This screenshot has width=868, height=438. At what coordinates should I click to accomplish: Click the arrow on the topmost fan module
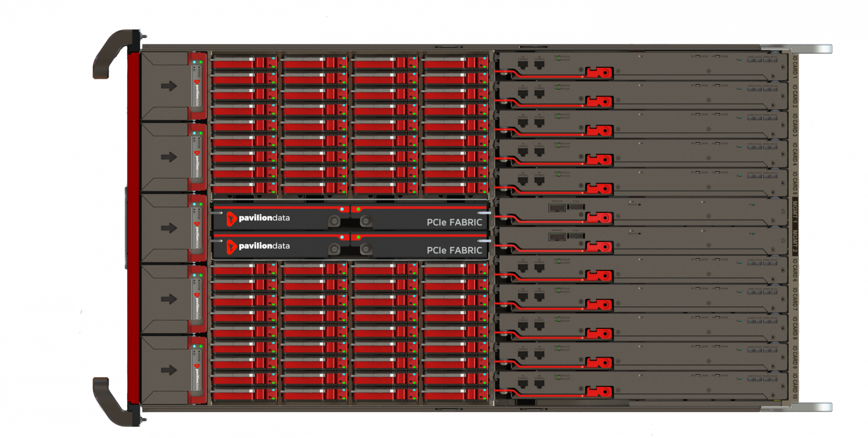point(169,86)
